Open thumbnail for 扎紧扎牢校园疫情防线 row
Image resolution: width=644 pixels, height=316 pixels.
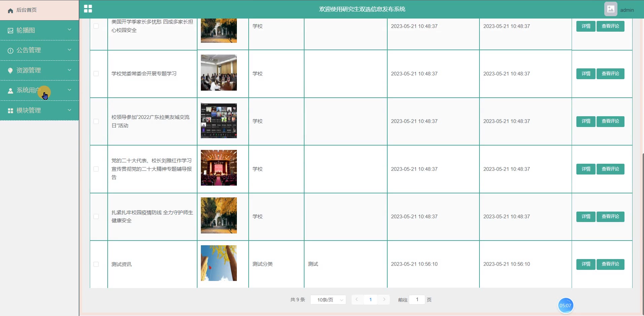[219, 216]
